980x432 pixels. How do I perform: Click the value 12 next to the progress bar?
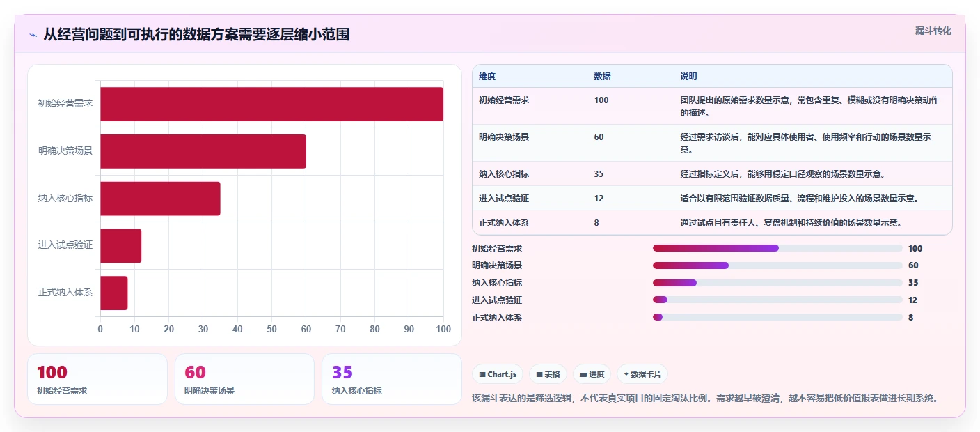(912, 300)
